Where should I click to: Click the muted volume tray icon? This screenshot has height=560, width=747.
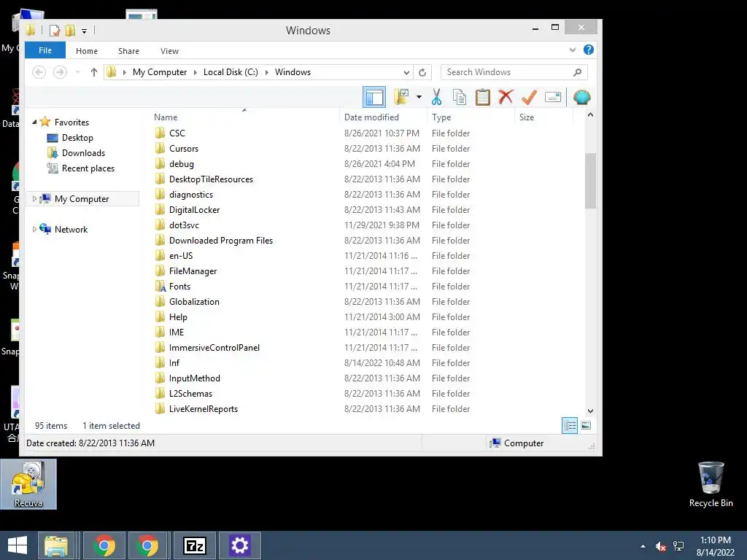[x=660, y=546]
